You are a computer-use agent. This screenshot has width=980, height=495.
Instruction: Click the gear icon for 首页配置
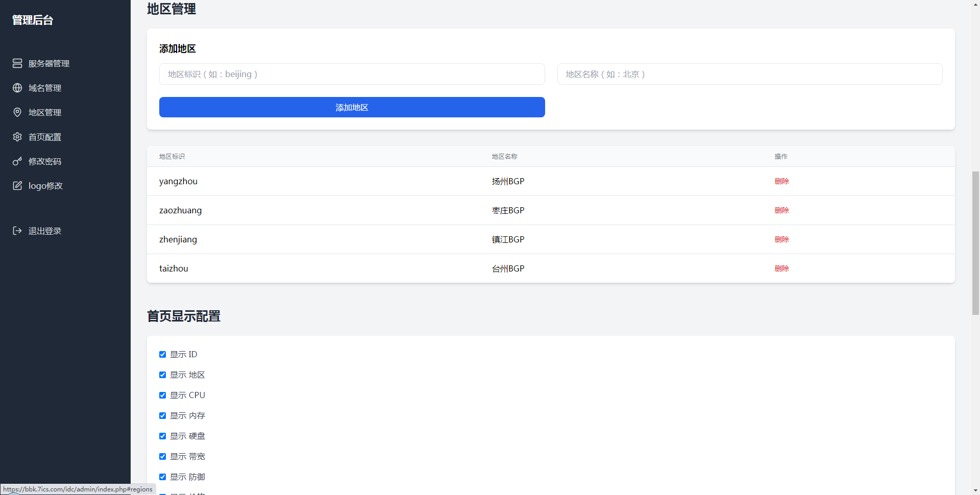[x=17, y=137]
